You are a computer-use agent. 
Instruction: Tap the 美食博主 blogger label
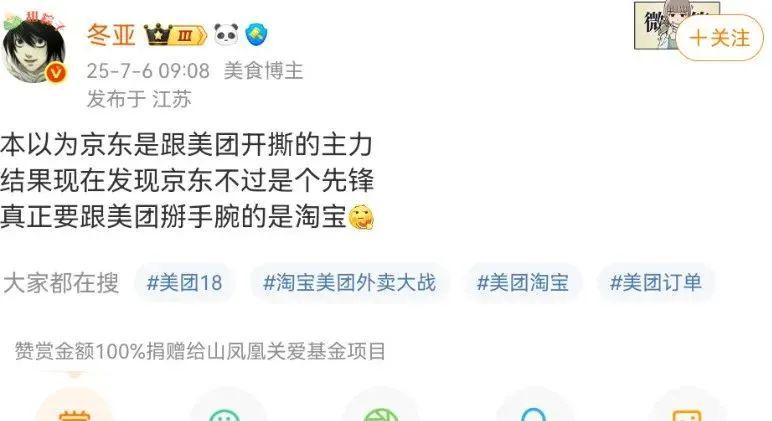[x=263, y=71]
